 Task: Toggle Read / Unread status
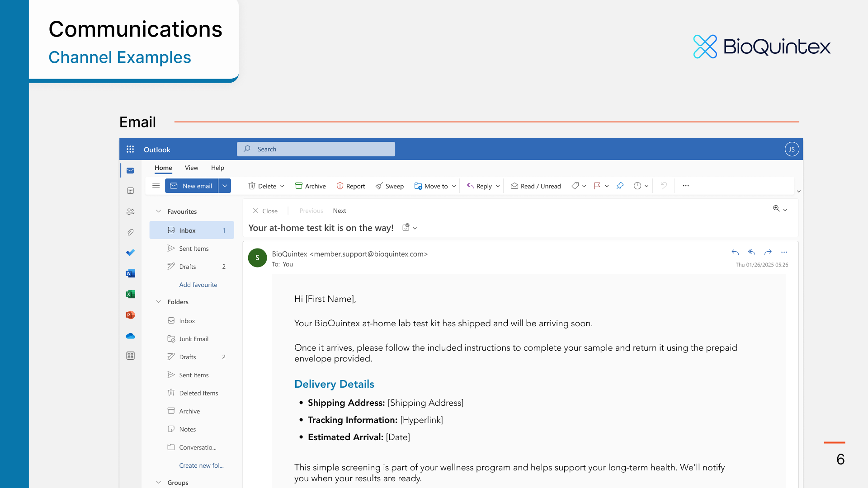click(x=536, y=186)
